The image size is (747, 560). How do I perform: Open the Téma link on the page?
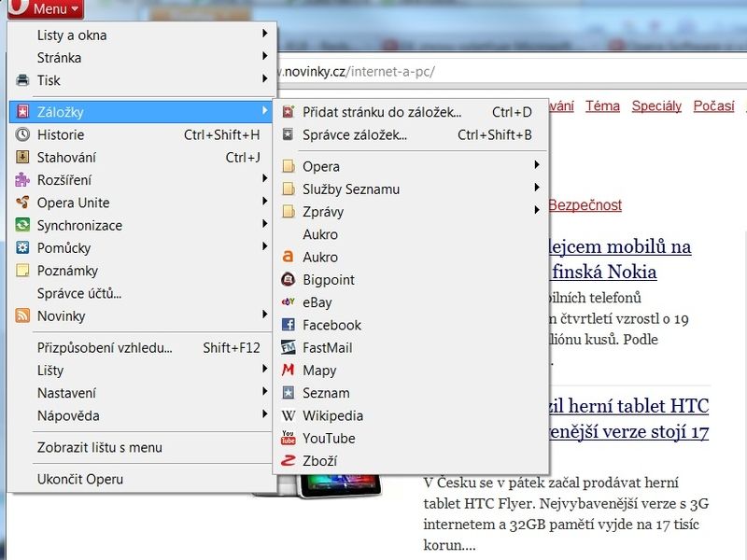[602, 105]
